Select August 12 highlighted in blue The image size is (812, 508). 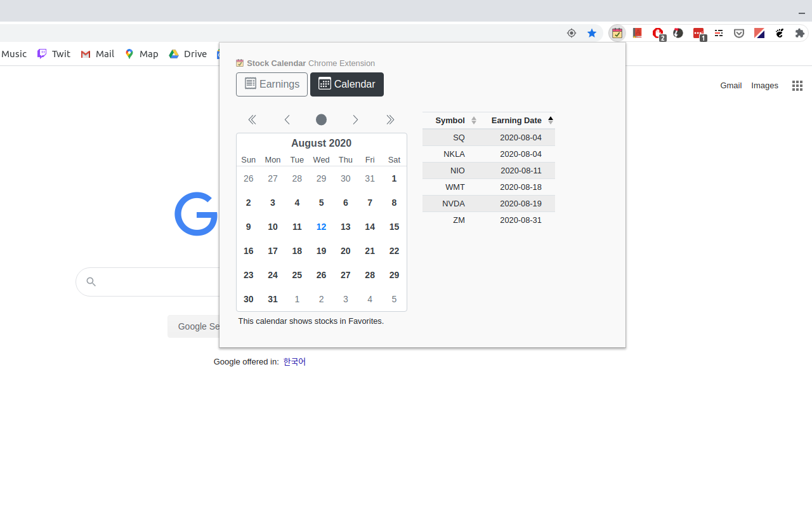[x=321, y=227]
